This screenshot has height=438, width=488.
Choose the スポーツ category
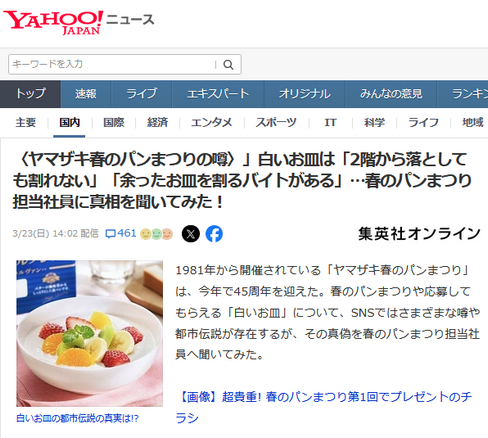coord(276,123)
